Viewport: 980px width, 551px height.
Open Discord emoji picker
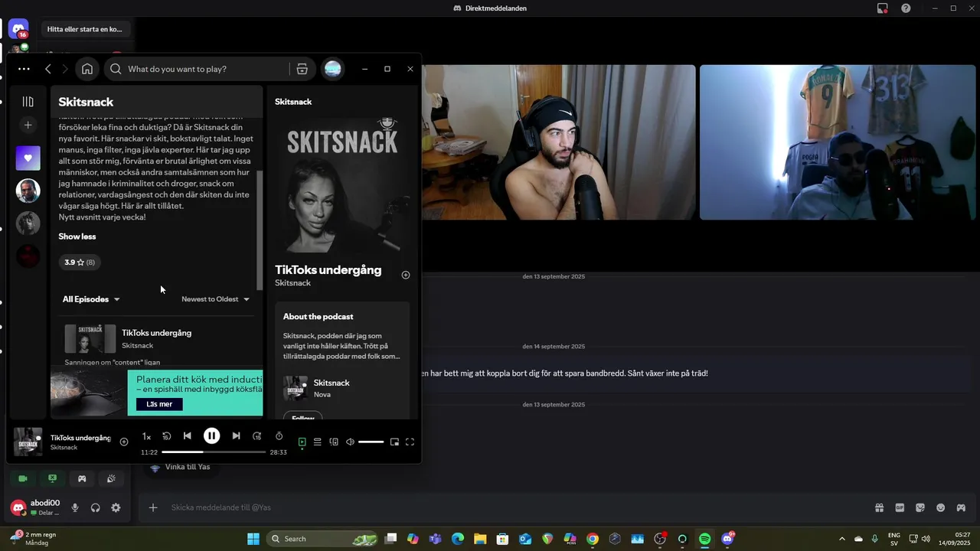click(940, 507)
